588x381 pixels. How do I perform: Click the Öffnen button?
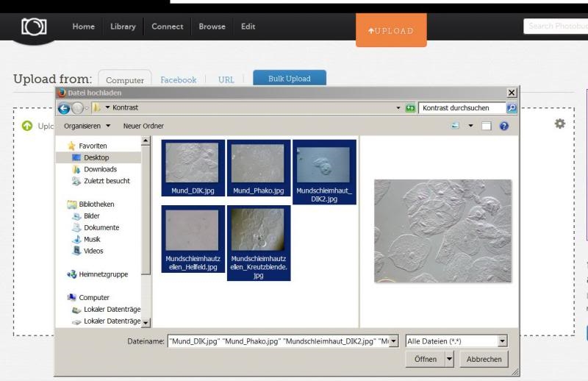pos(425,359)
